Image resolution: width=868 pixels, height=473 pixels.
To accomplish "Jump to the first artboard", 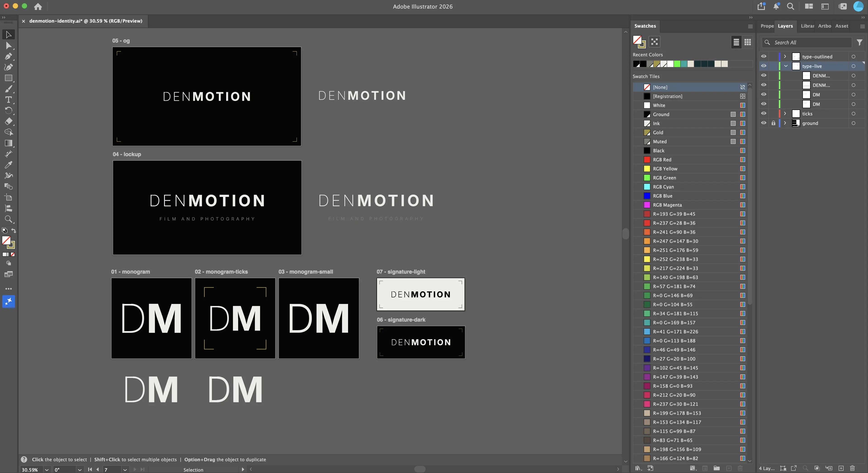I will coord(90,470).
